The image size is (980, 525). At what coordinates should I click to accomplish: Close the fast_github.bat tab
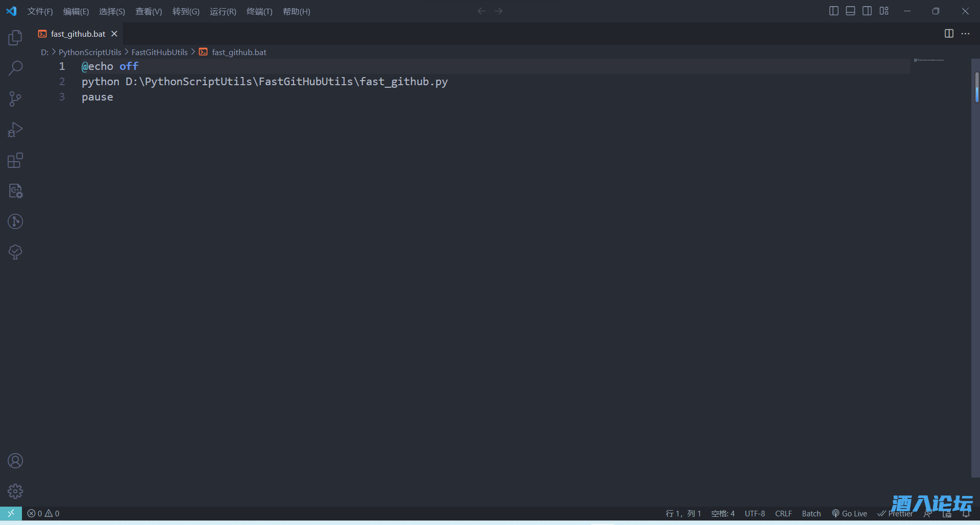pyautogui.click(x=114, y=34)
